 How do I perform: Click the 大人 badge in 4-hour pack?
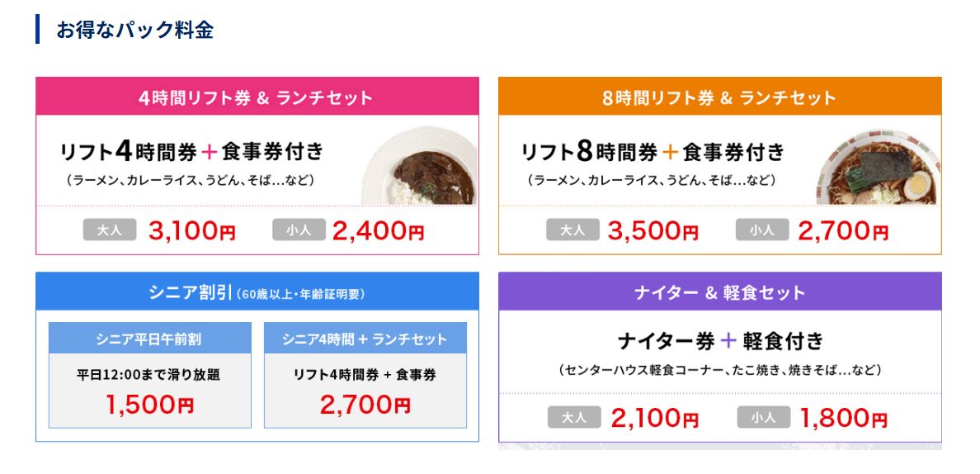[x=109, y=230]
